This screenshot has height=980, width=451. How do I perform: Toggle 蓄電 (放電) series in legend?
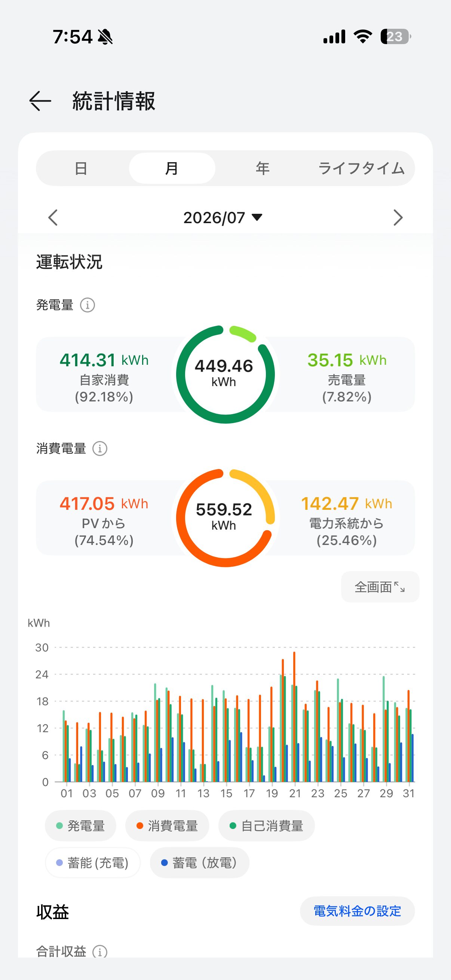199,863
